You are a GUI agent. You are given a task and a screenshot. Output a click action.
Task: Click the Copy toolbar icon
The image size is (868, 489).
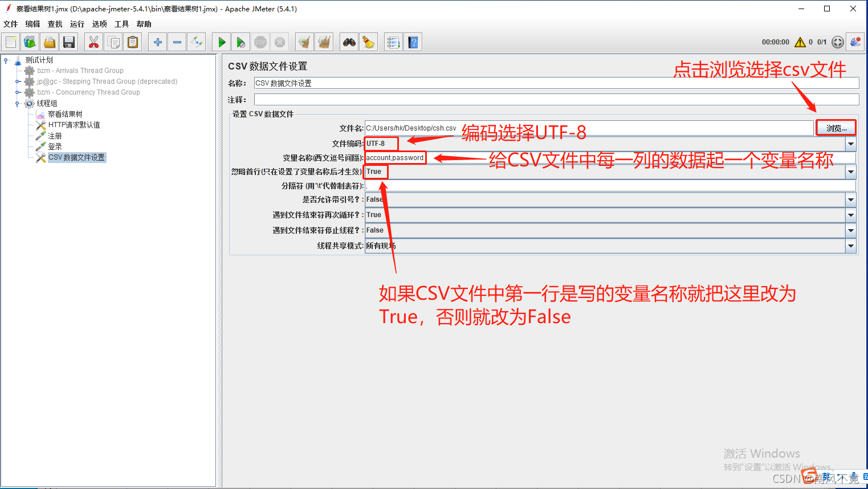click(x=113, y=42)
